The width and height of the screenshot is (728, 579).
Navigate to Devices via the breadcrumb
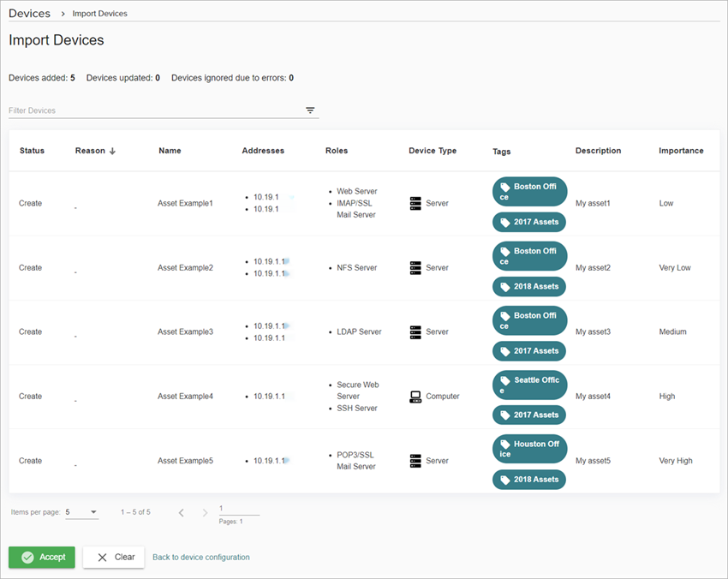(x=29, y=13)
